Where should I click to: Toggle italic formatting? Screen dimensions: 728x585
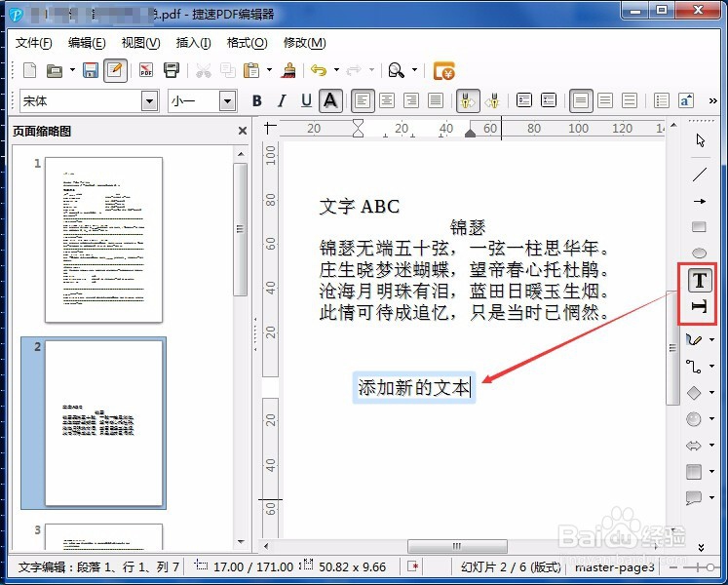point(282,100)
